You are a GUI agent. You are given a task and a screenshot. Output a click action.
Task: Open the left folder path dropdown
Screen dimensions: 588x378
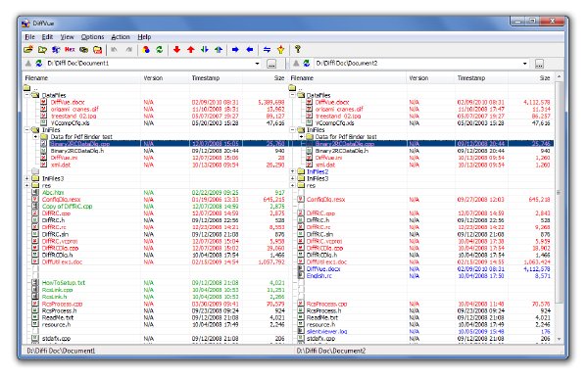click(x=257, y=64)
